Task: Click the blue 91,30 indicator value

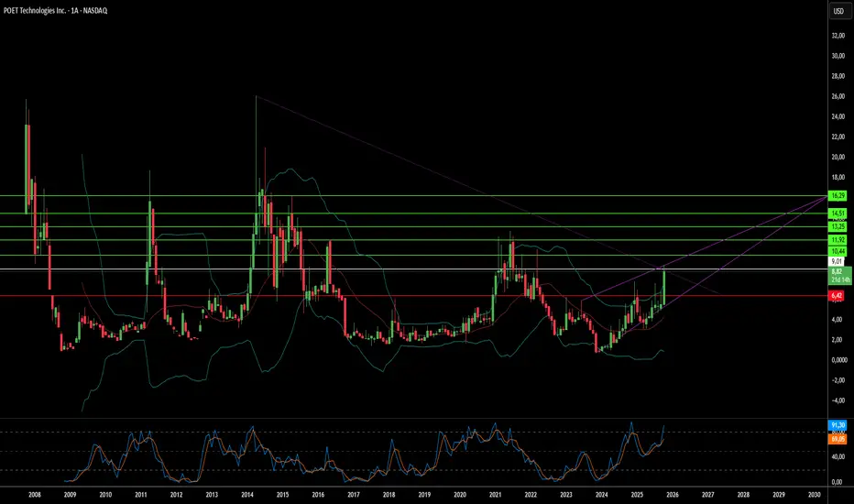Action: (x=838, y=425)
